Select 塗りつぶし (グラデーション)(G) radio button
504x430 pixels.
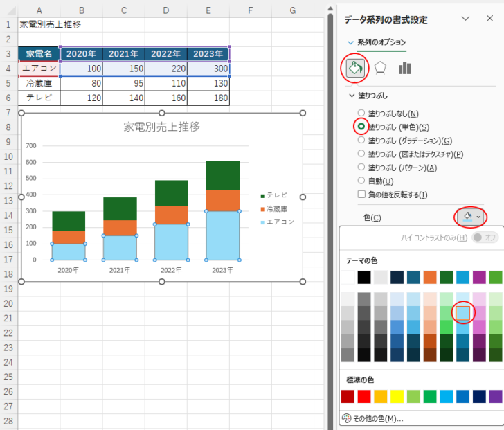(361, 140)
